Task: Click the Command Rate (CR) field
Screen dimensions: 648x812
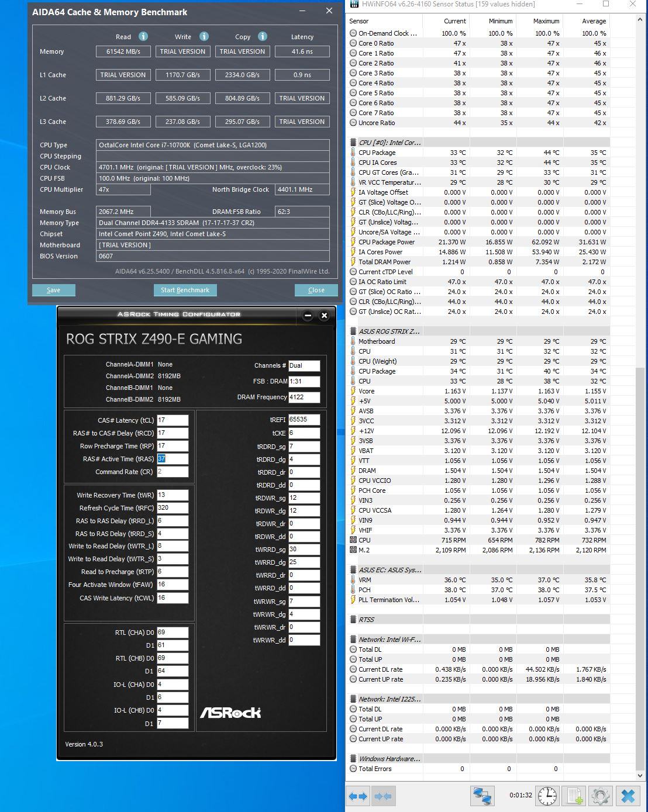Action: (173, 472)
